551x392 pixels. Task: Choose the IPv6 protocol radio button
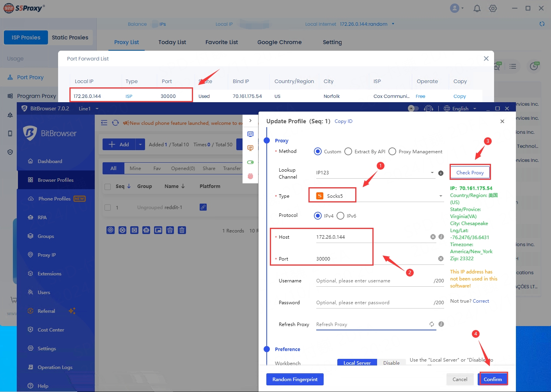[340, 216]
